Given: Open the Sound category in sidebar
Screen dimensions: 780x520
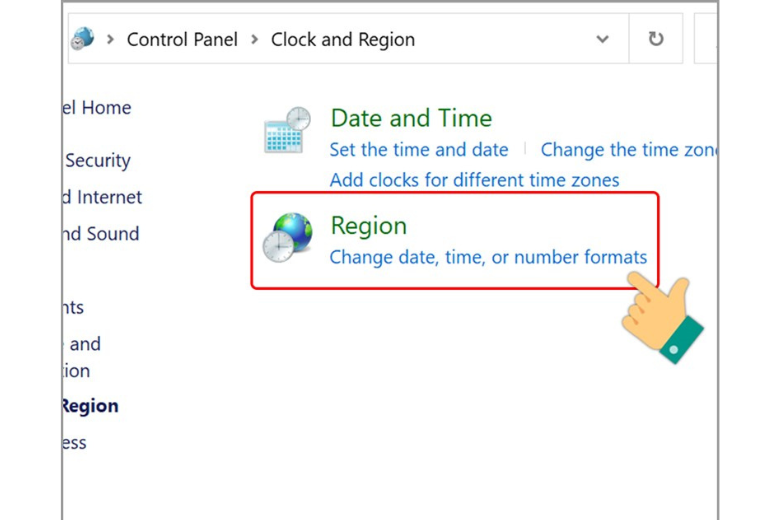Looking at the screenshot, I should [101, 234].
